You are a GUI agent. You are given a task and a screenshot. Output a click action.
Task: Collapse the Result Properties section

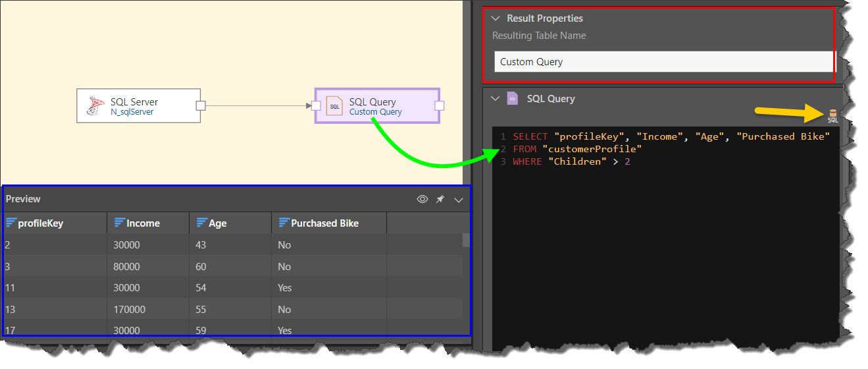496,18
